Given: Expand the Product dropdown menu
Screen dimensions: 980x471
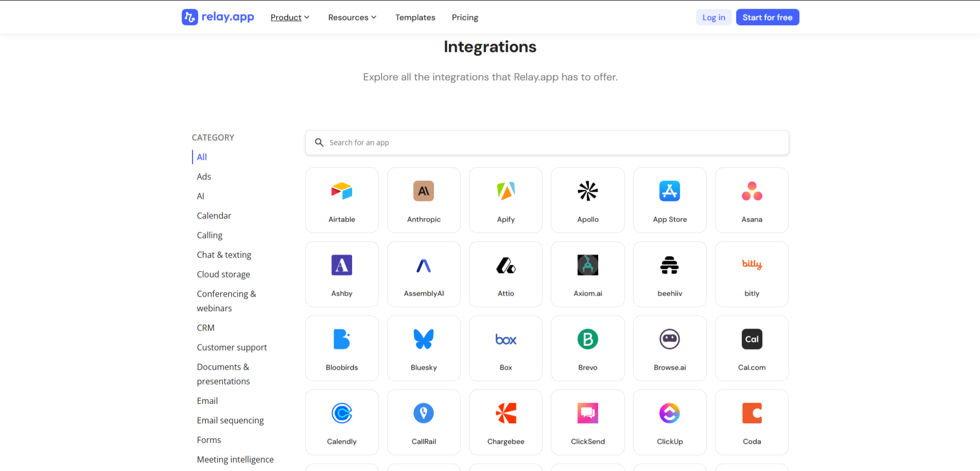Looking at the screenshot, I should point(290,17).
